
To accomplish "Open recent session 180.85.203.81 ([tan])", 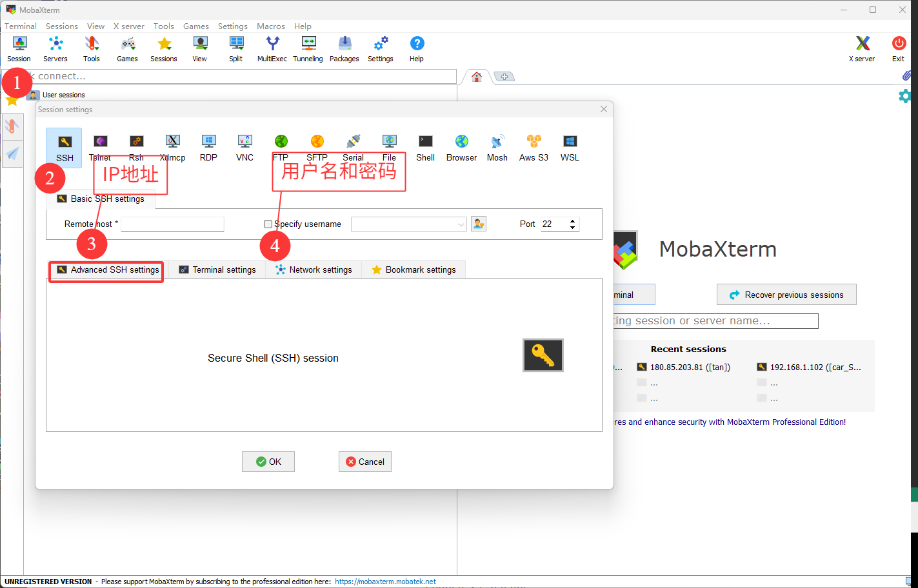I will pos(684,367).
